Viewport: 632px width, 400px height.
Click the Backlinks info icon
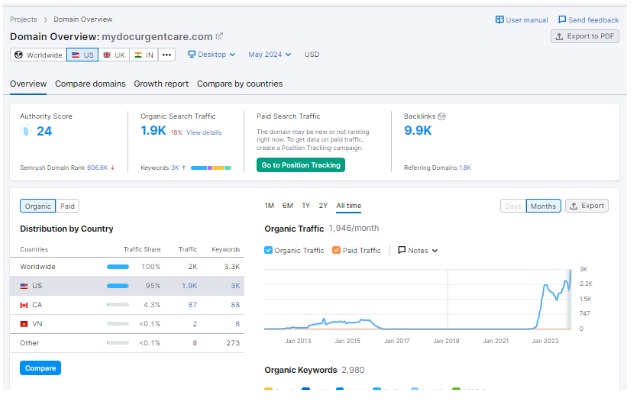tap(442, 116)
